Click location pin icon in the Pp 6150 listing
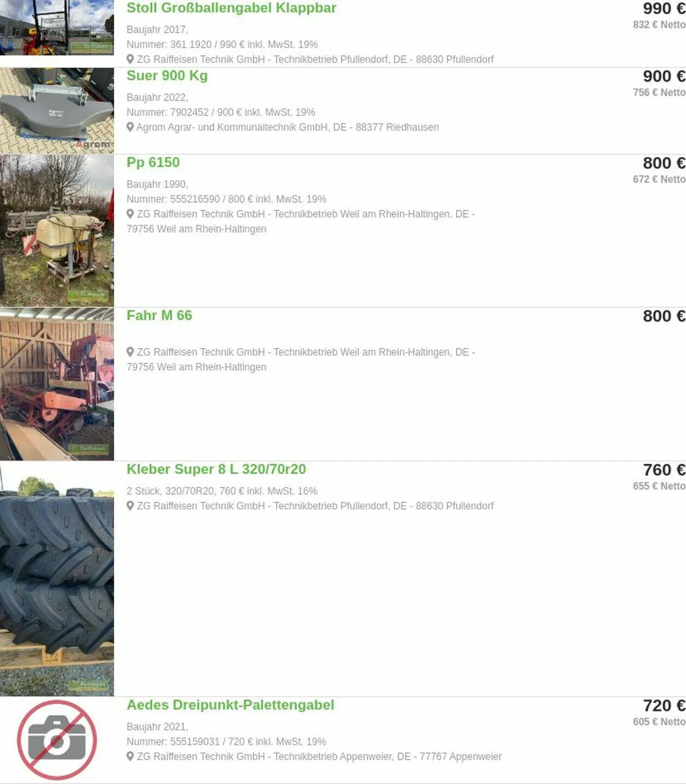The width and height of the screenshot is (686, 784). [130, 214]
